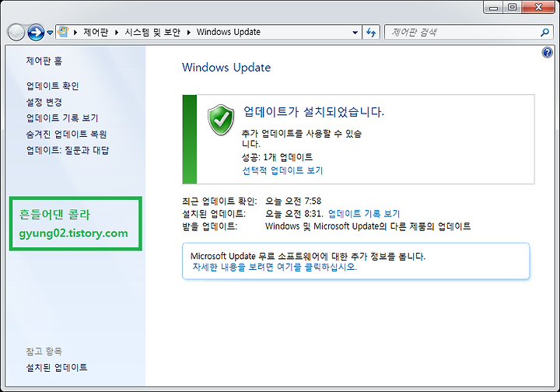The width and height of the screenshot is (560, 392).
Task: Open 설정 변경 in the sidebar
Action: click(x=44, y=102)
